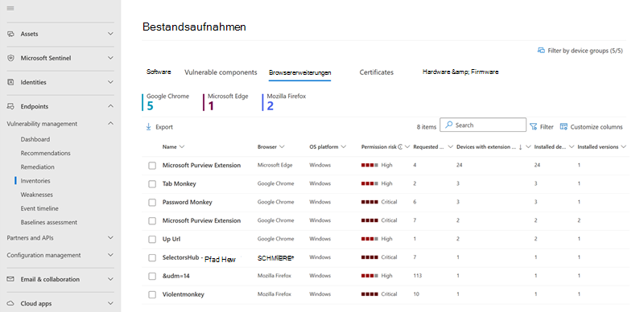
Task: Open the Browser column dropdown
Action: point(282,147)
